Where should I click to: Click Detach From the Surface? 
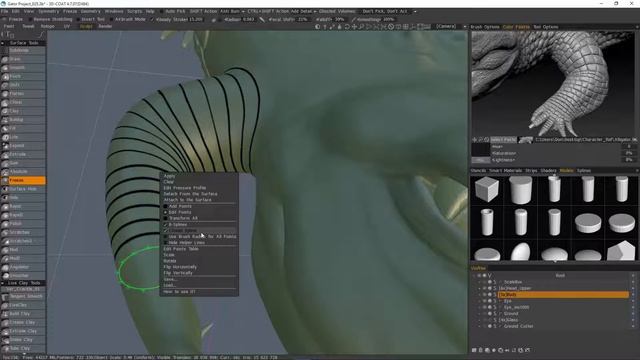pyautogui.click(x=190, y=194)
